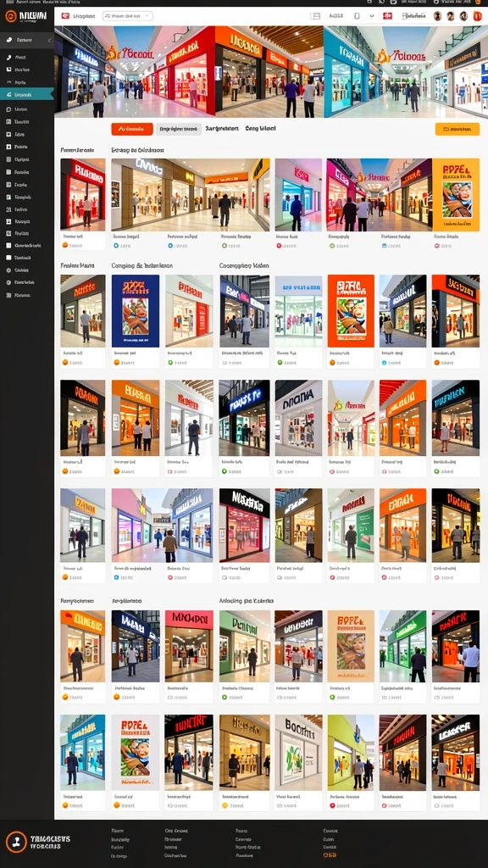Open the rounded dropdown field in the top bar
Viewport: 488px width, 868px height.
tap(127, 16)
